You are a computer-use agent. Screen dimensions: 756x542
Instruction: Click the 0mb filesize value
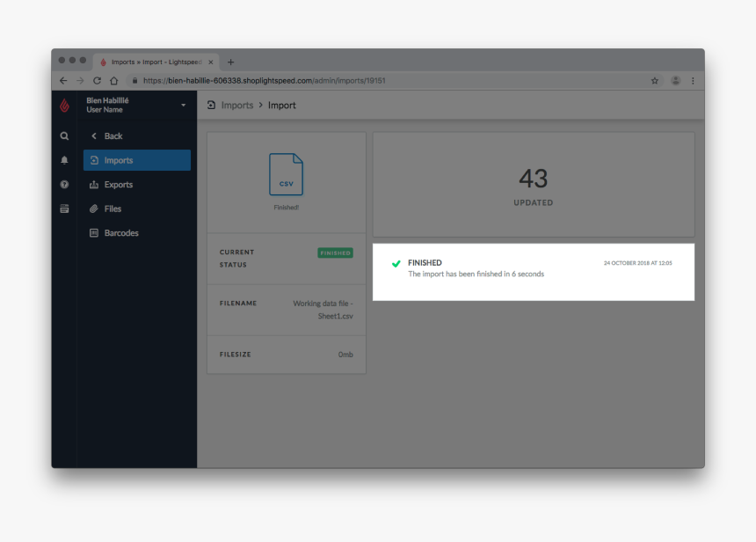click(x=345, y=355)
